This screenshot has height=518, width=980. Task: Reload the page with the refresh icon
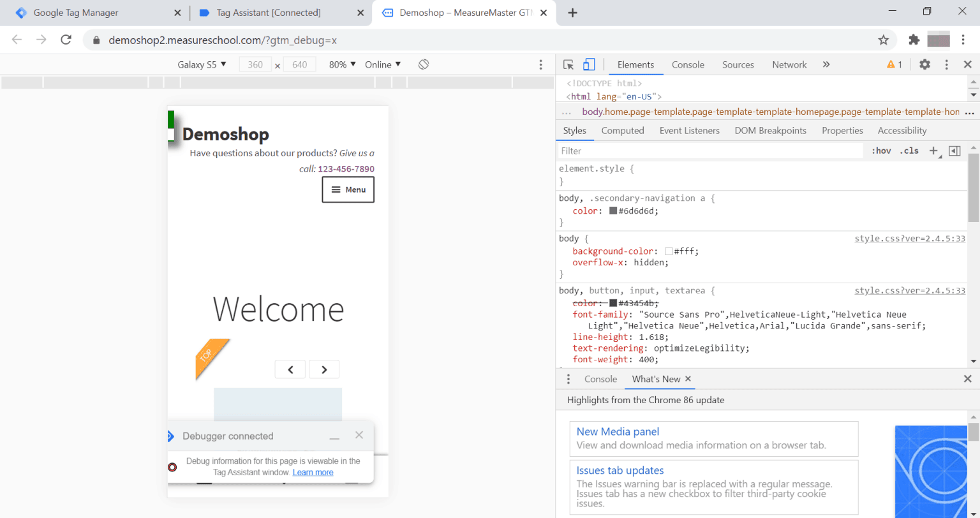(66, 40)
